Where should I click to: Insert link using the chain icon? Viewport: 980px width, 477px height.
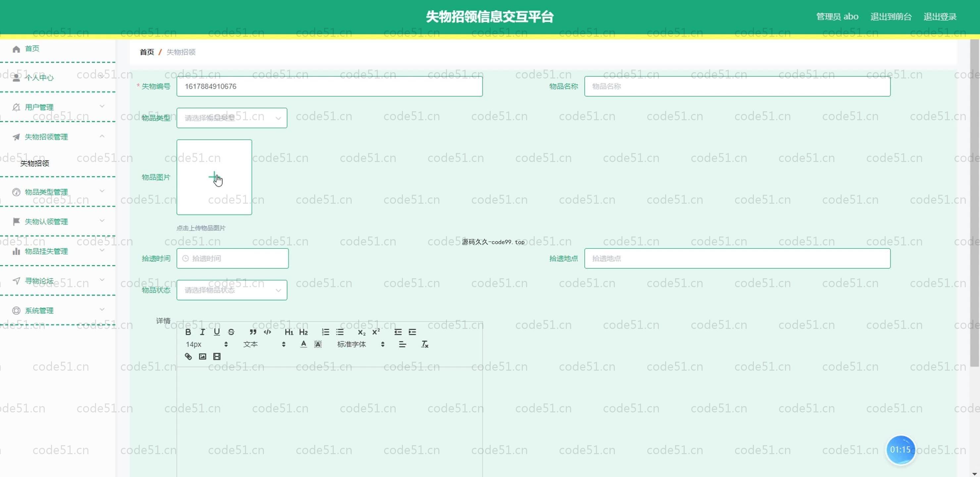188,356
